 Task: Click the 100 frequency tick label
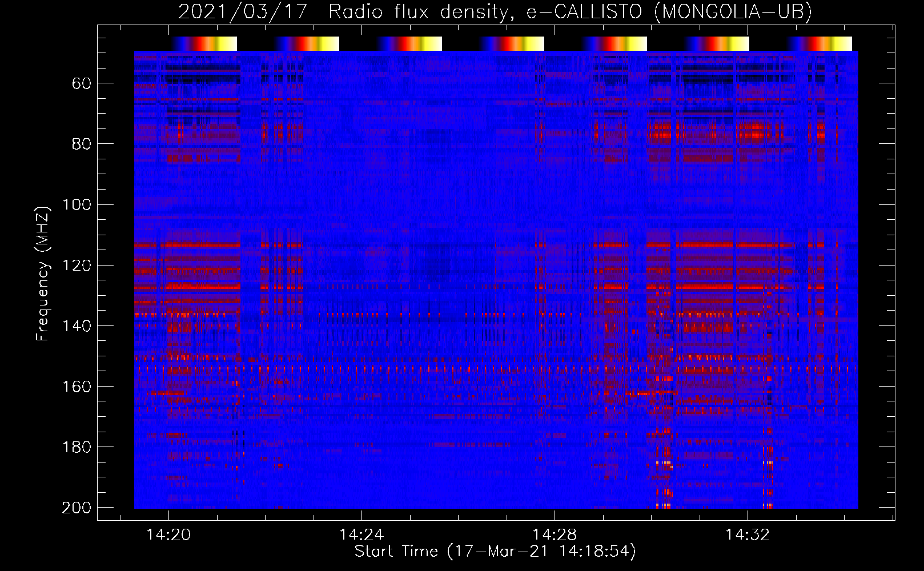pos(77,204)
